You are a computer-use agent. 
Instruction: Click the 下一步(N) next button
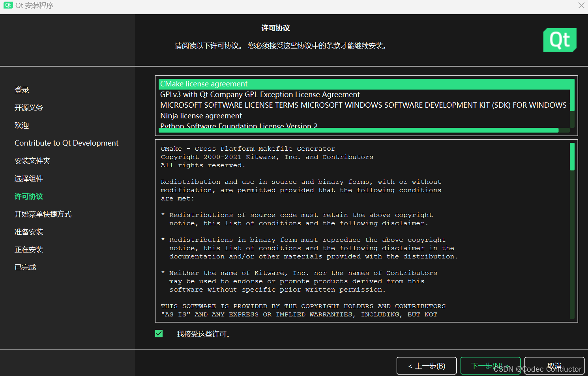pos(491,366)
